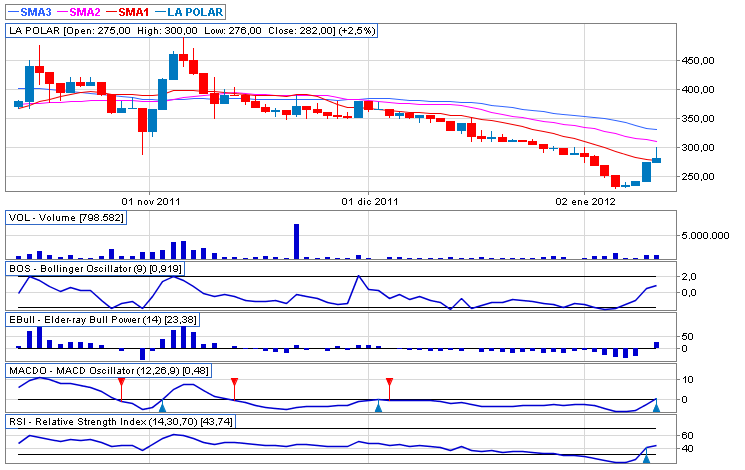Click the leftmost blue MACD buy marker
Image resolution: width=745 pixels, height=470 pixels.
[x=162, y=406]
